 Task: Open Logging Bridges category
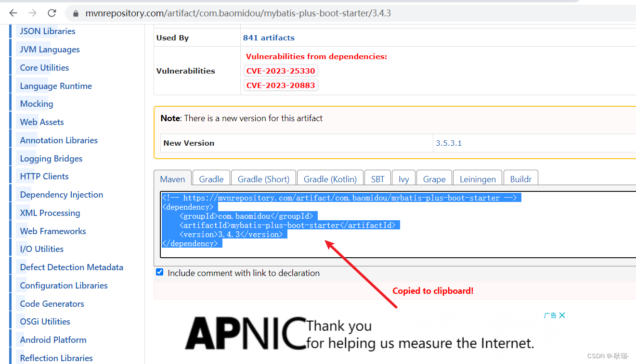click(51, 159)
